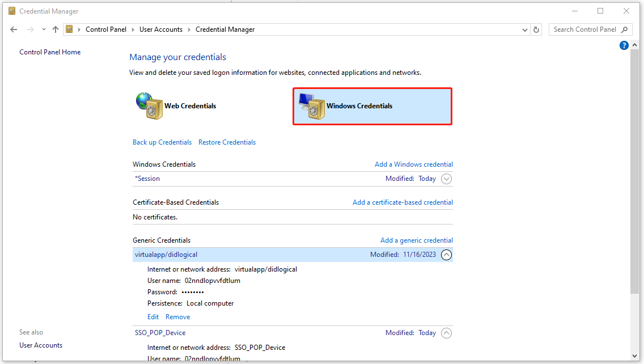Click the Credential Manager icon in the address bar
644x364 pixels.
69,29
